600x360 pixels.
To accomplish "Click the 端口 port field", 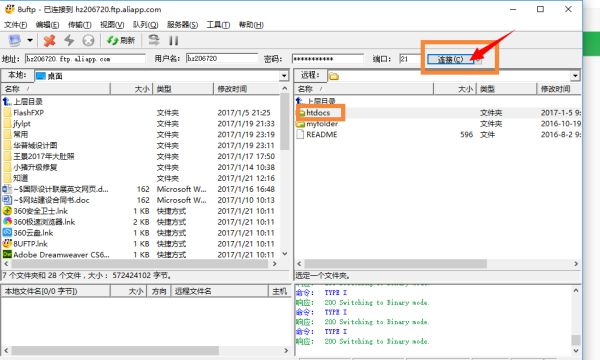I will [409, 59].
